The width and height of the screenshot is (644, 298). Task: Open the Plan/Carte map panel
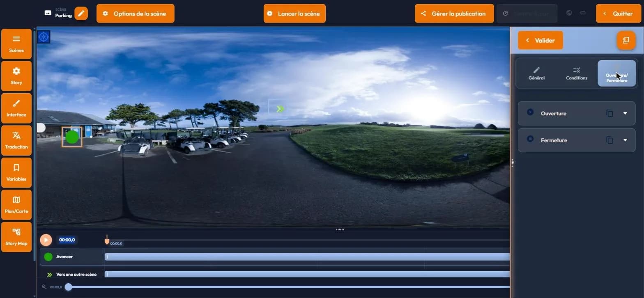point(16,204)
